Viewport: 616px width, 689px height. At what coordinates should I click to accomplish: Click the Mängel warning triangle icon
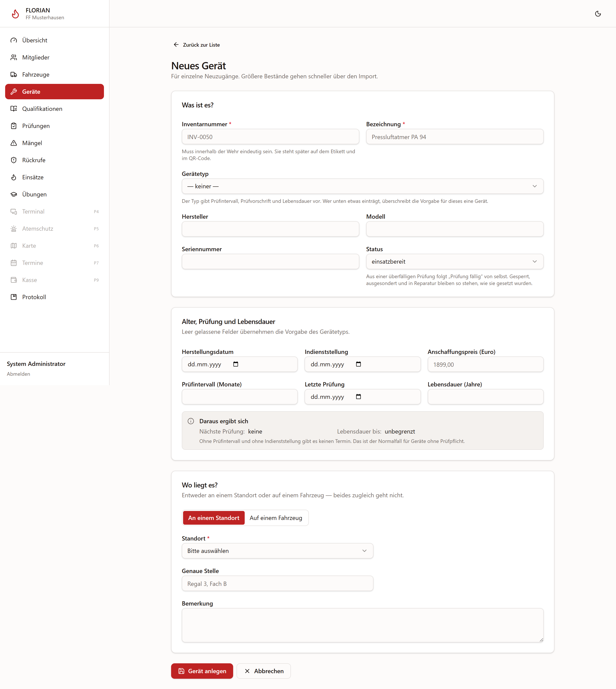(x=13, y=143)
